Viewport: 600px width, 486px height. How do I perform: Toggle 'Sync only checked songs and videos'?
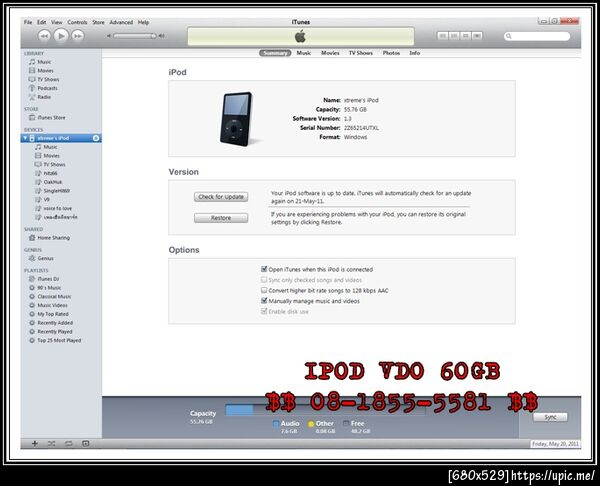264,280
